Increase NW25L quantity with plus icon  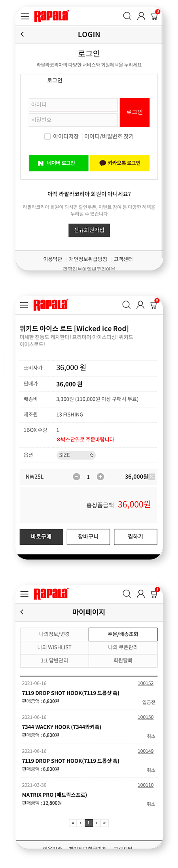(100, 477)
